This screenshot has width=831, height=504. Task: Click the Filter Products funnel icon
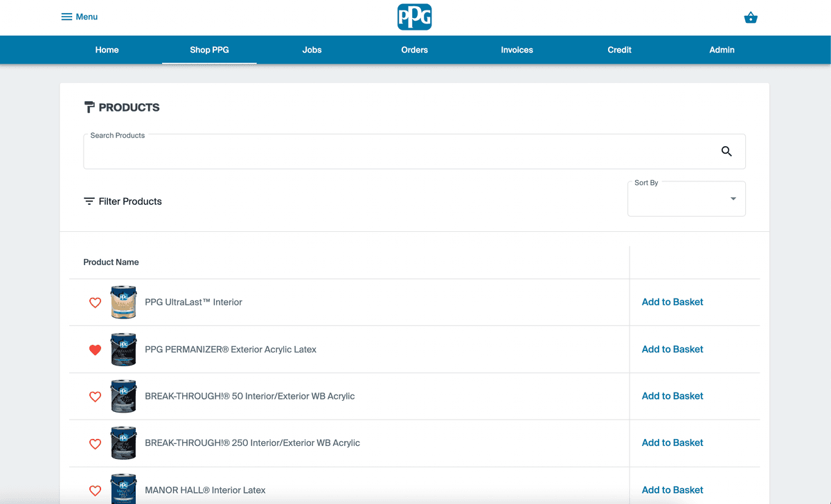[89, 201]
